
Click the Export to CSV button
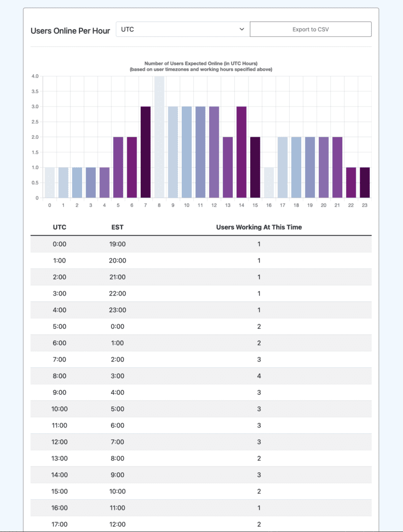pyautogui.click(x=311, y=30)
